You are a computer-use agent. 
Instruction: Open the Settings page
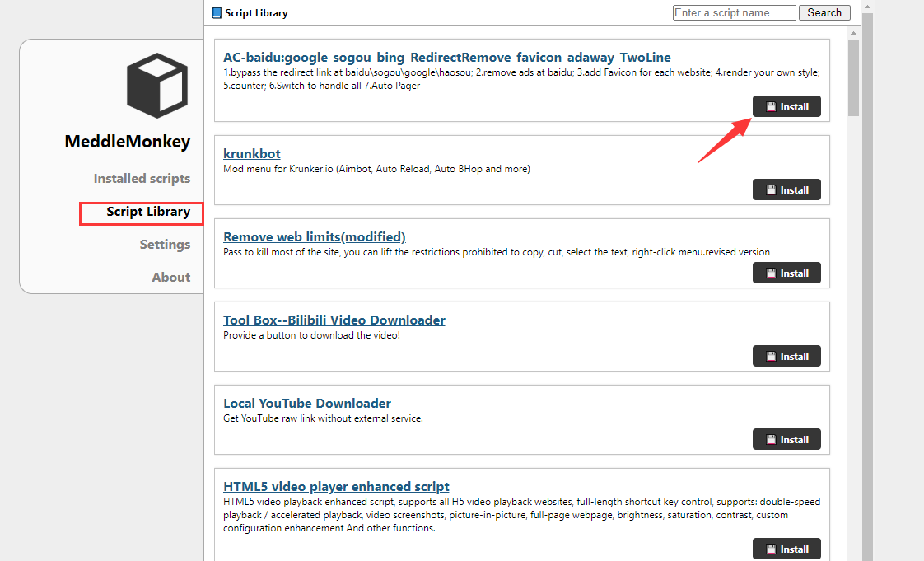(x=165, y=245)
